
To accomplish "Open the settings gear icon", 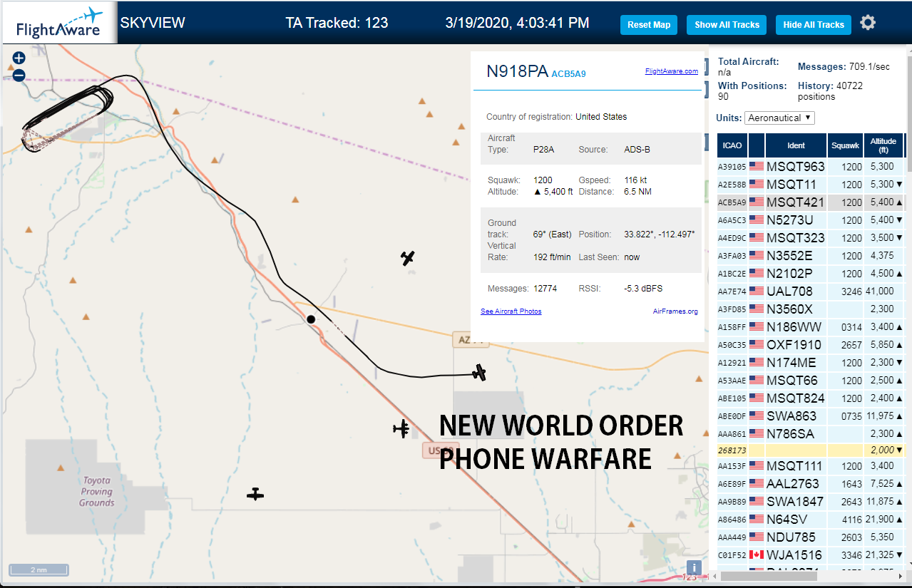I will pos(867,23).
